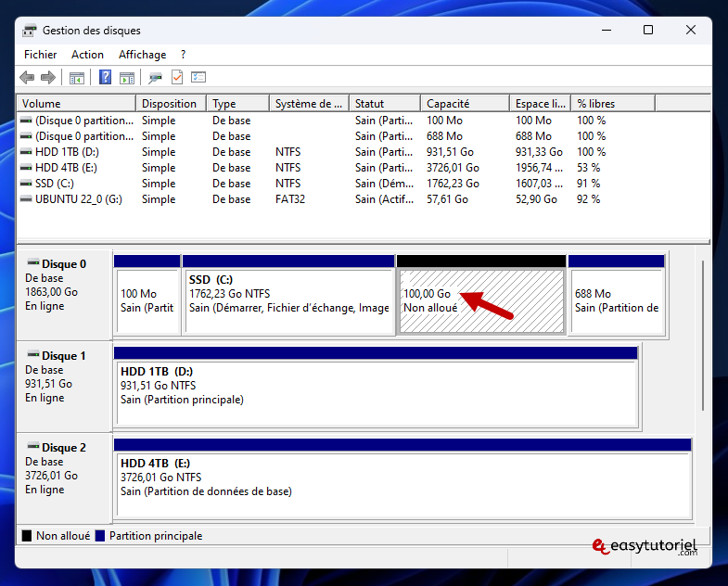Click the red checkmark properties icon
The height and width of the screenshot is (586, 728).
177,77
